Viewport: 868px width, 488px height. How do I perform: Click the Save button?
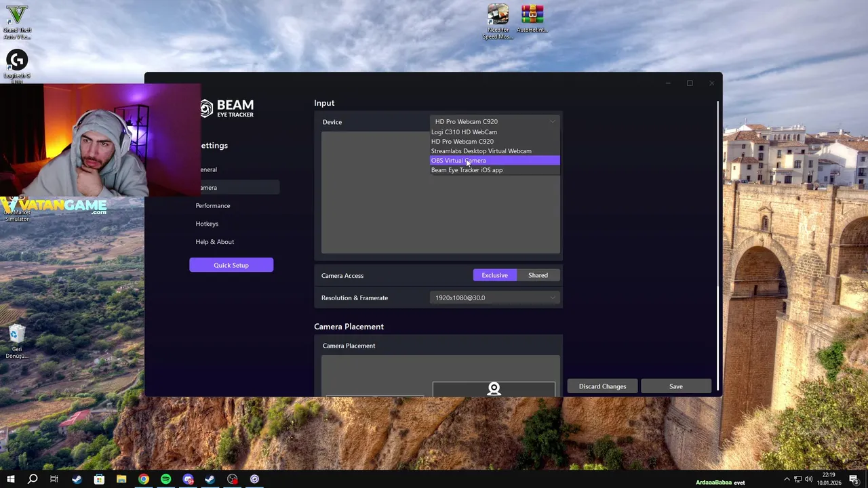tap(676, 386)
